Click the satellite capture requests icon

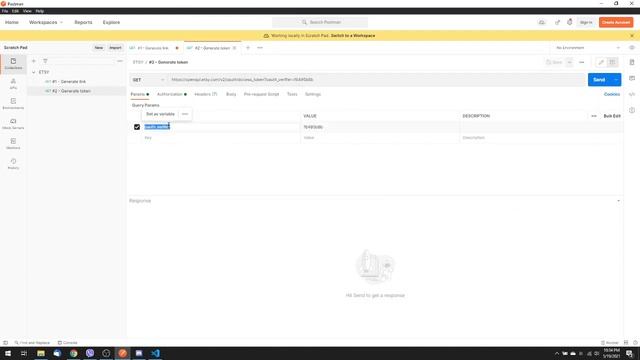[557, 22]
